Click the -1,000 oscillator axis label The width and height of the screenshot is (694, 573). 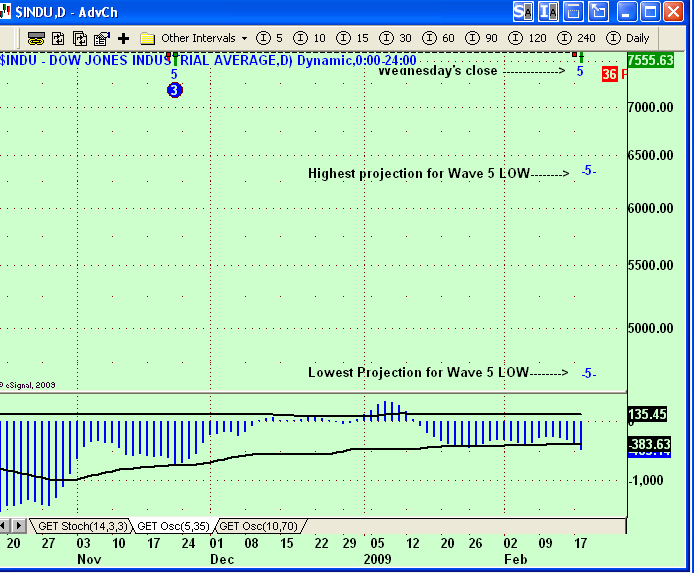click(646, 480)
